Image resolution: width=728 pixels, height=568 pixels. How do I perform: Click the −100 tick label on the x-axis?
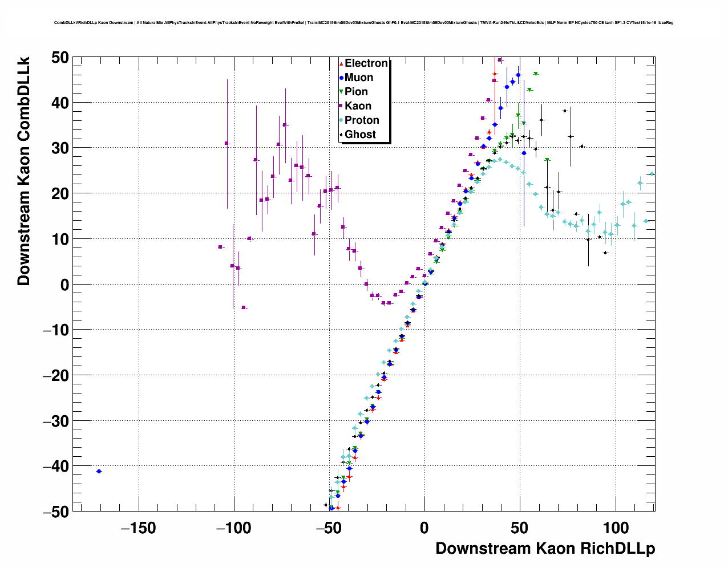click(x=234, y=528)
